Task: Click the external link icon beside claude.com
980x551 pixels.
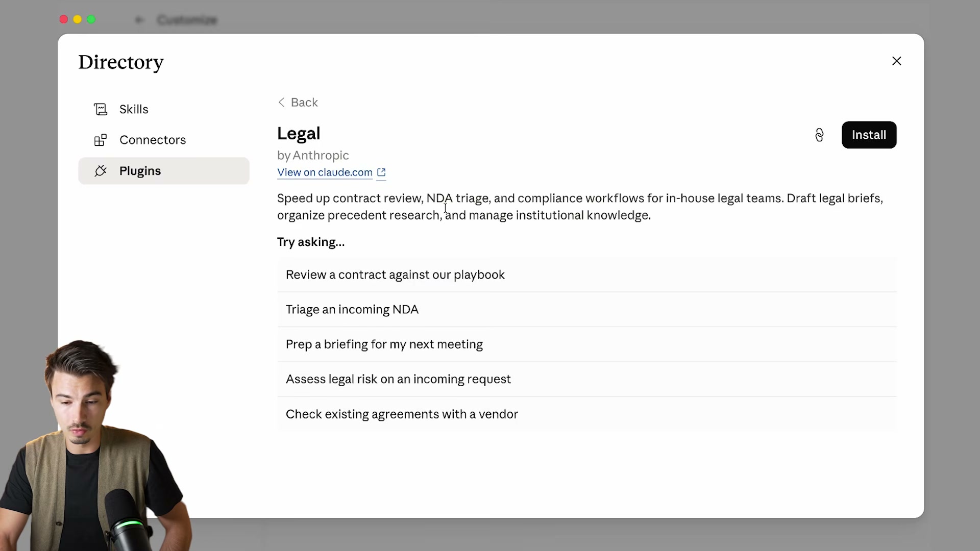Action: 381,172
